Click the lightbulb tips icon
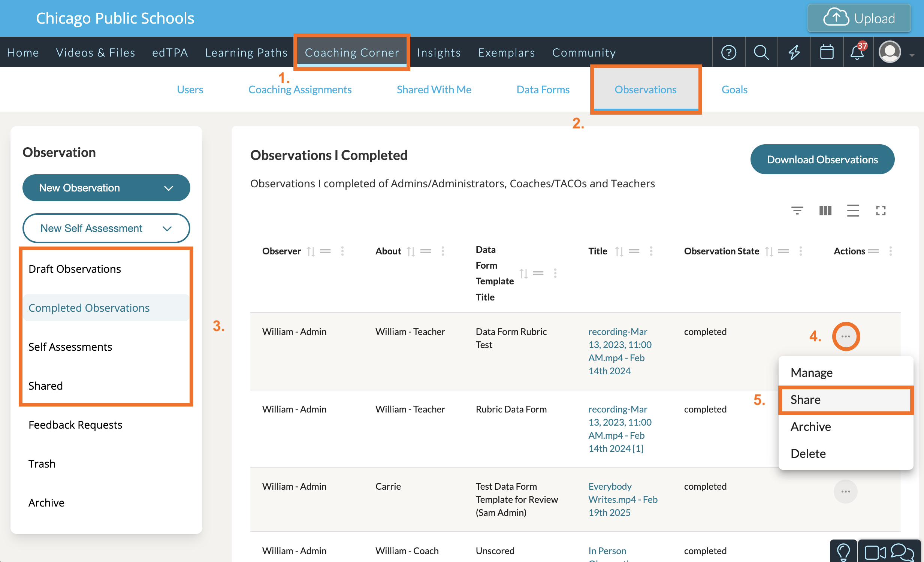The width and height of the screenshot is (924, 562). tap(843, 552)
